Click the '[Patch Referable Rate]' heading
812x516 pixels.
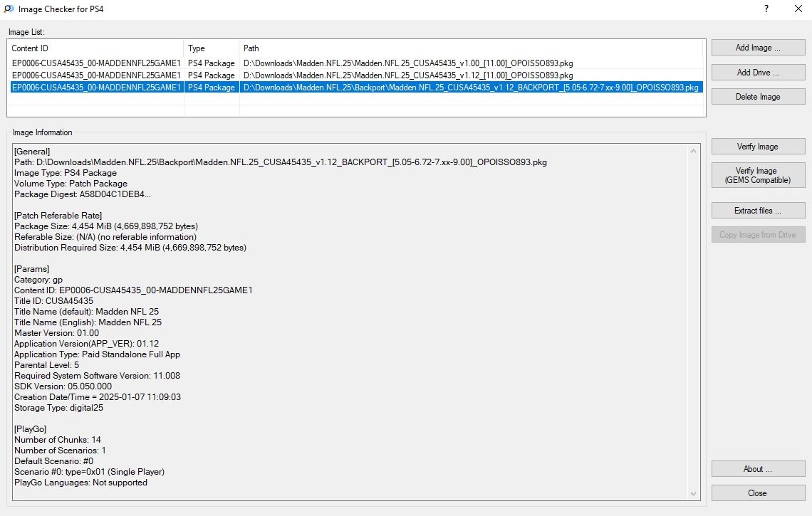(x=58, y=216)
